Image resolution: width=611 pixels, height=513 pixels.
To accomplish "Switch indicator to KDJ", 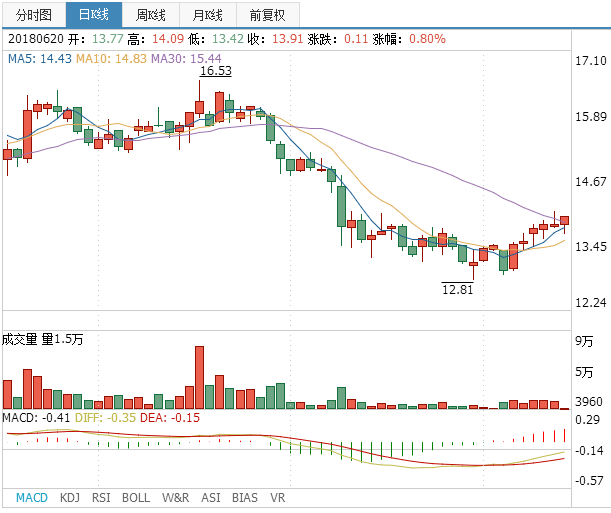I will (x=70, y=497).
